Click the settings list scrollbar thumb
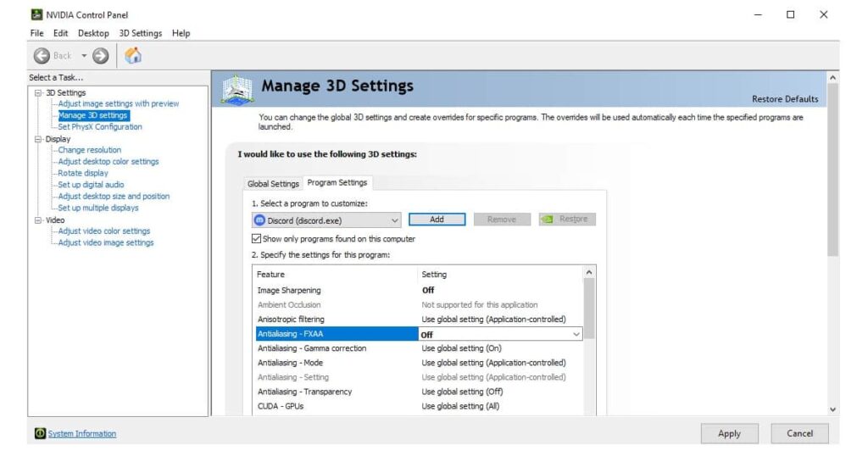868x456 pixels. click(x=589, y=309)
